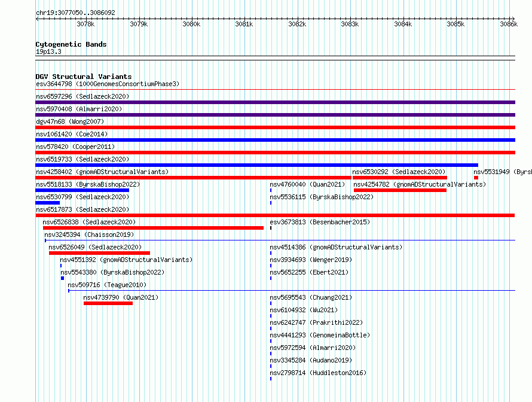
Task: Open nsv4514386 (gnomADStructuralVariants) label
Action: (x=336, y=247)
